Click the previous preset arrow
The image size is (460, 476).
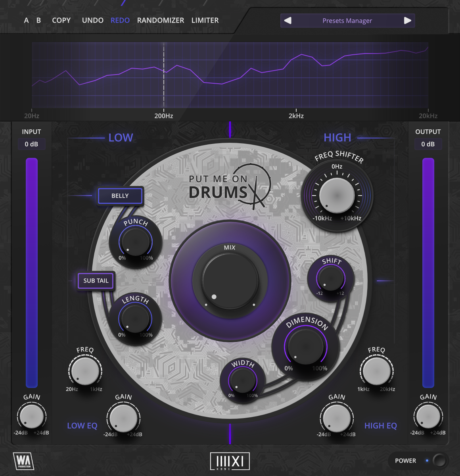[288, 20]
